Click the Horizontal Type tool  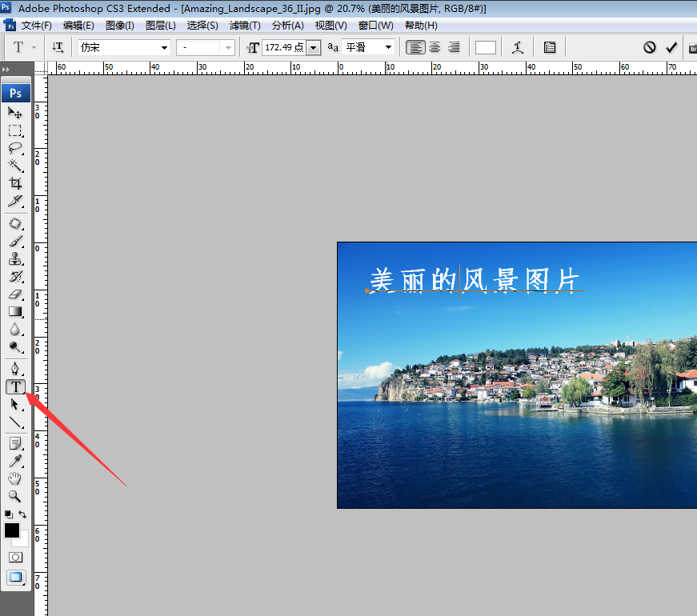[15, 387]
